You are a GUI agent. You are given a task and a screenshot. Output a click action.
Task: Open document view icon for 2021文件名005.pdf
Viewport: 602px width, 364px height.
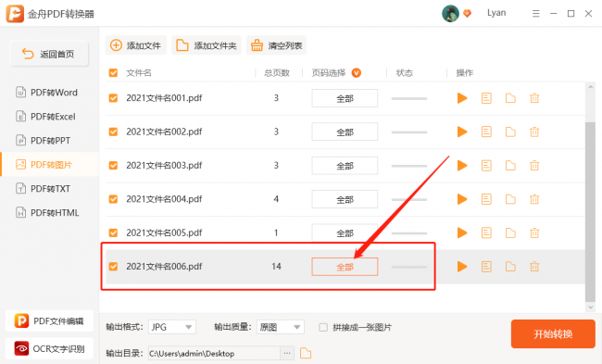coord(486,232)
